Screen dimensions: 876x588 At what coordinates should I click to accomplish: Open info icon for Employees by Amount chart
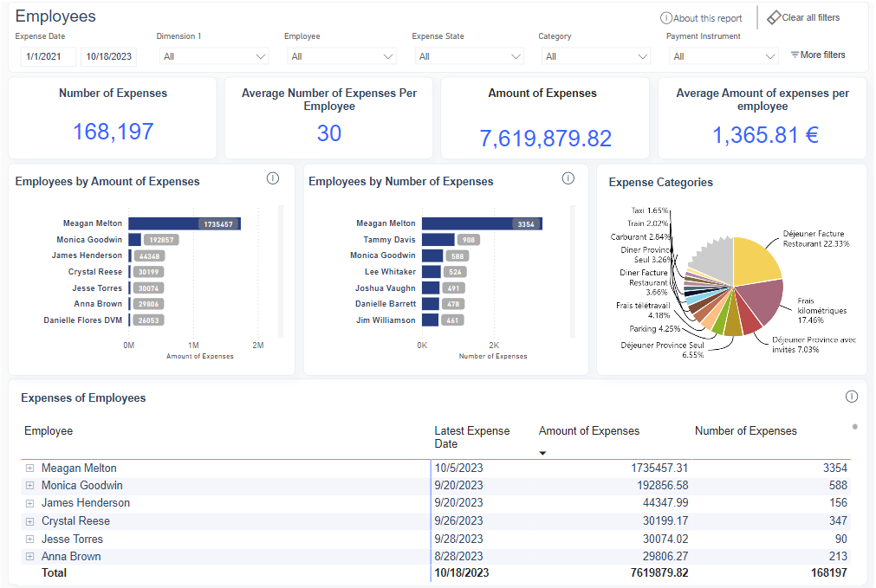click(x=273, y=178)
